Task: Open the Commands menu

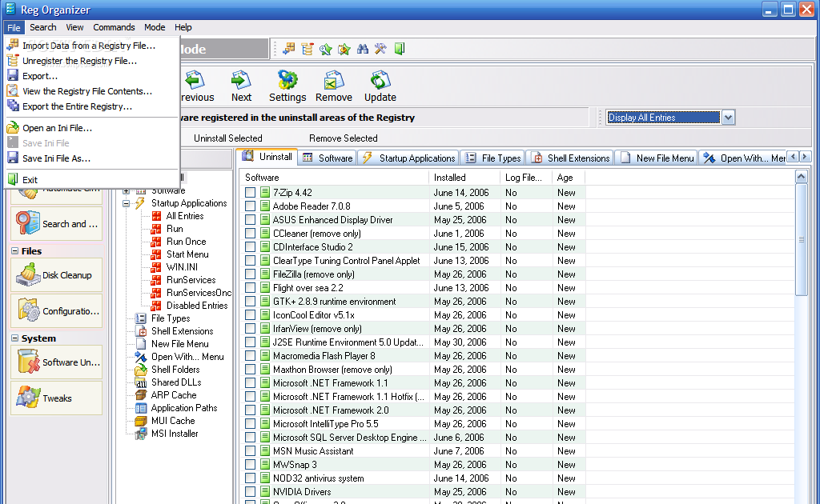Action: 114,27
